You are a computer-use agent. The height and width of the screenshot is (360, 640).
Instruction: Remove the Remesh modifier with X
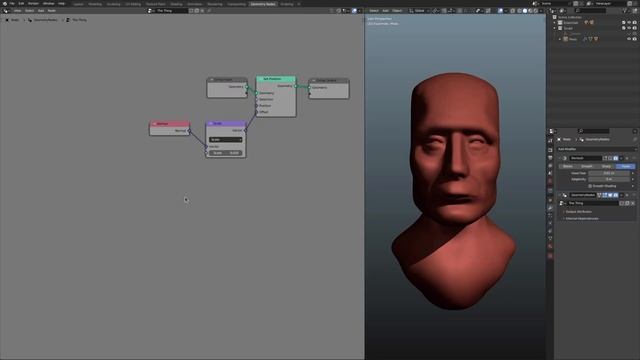pos(627,158)
